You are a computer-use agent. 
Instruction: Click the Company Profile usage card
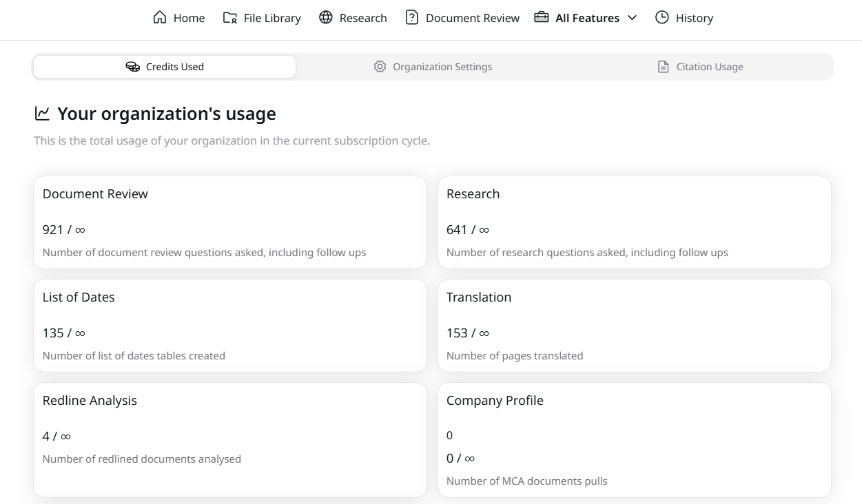click(x=634, y=439)
